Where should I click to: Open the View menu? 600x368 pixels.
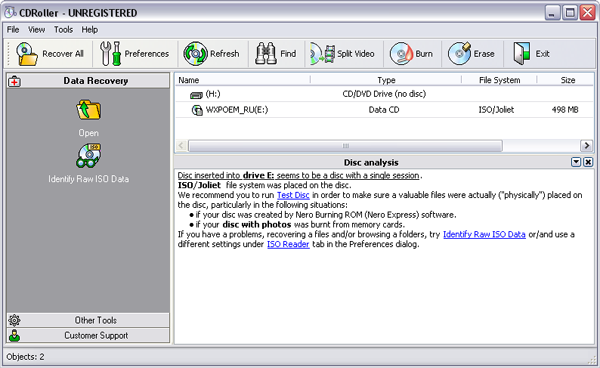[x=36, y=29]
